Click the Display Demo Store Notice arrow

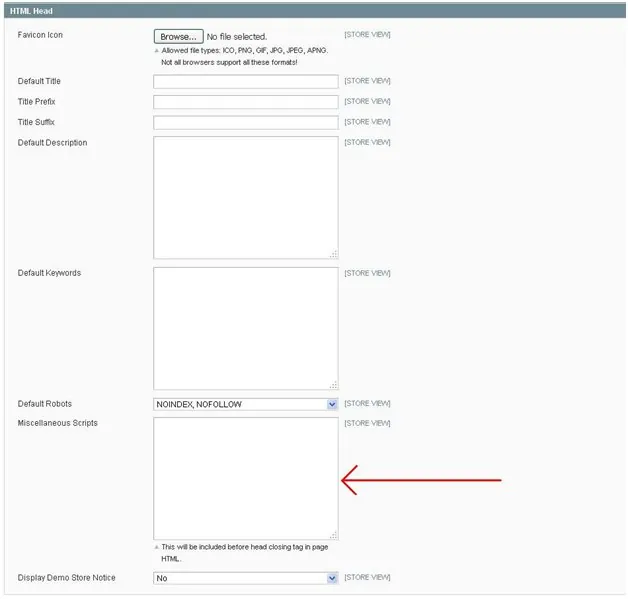point(332,578)
